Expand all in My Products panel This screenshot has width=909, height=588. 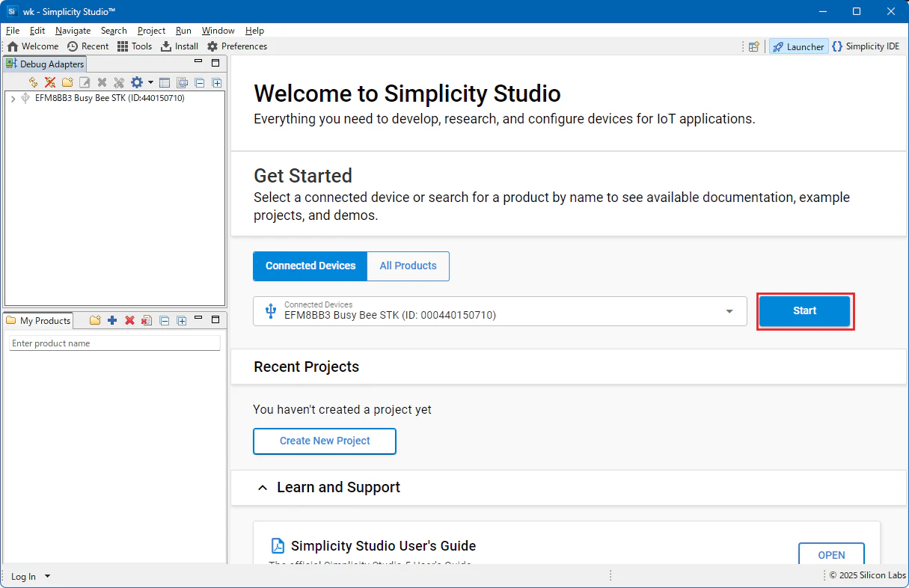(x=181, y=320)
